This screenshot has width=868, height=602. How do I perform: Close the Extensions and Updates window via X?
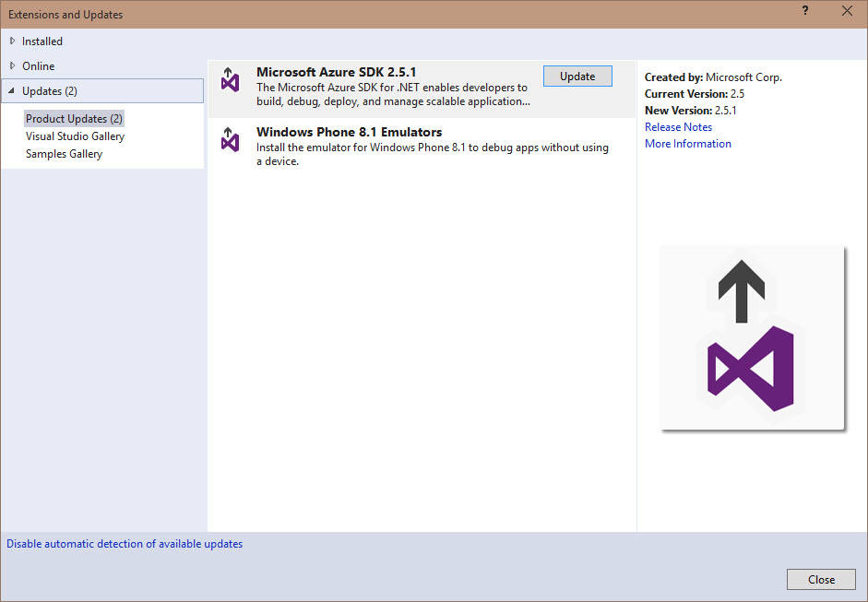[x=847, y=10]
